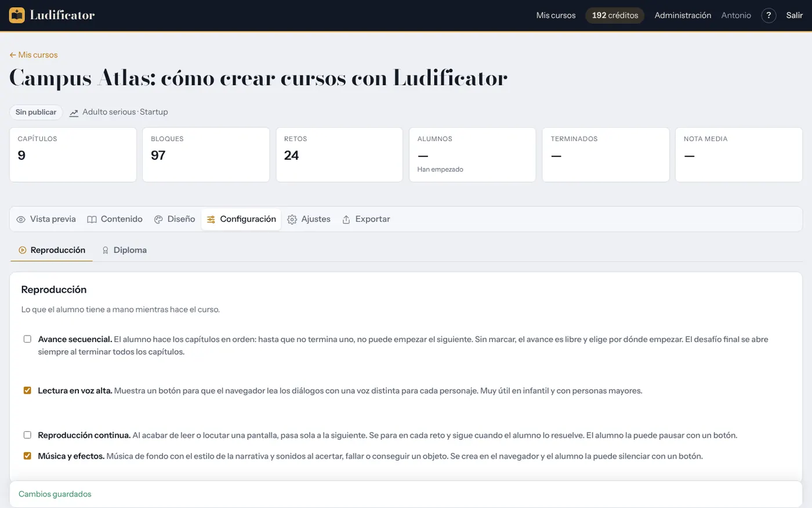Enable the Avance secuencial checkbox
Screen dimensions: 812x508
click(x=27, y=339)
